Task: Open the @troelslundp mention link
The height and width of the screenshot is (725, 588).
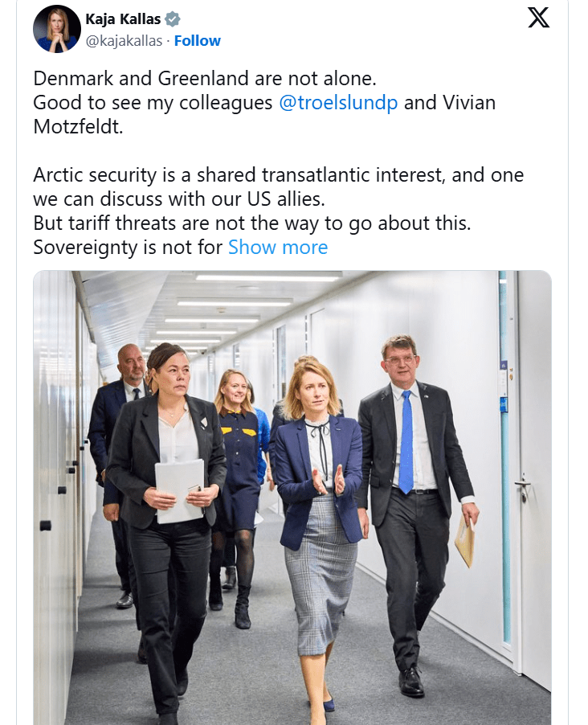Action: click(338, 103)
